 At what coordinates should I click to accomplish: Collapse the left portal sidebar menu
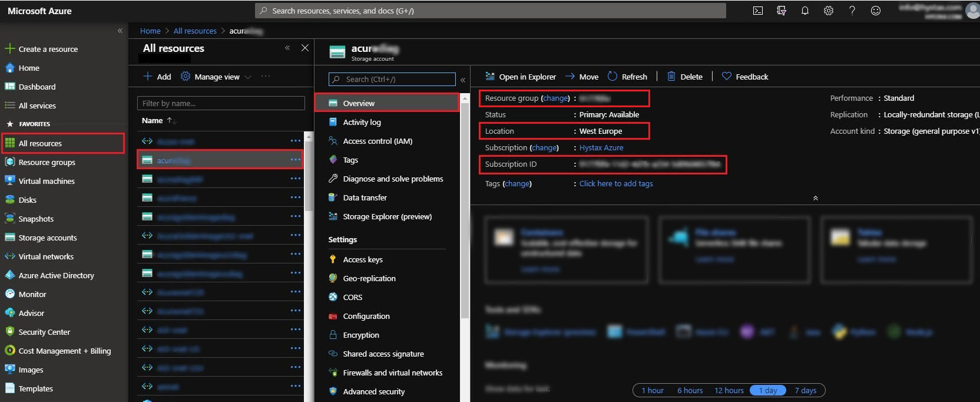pos(120,31)
